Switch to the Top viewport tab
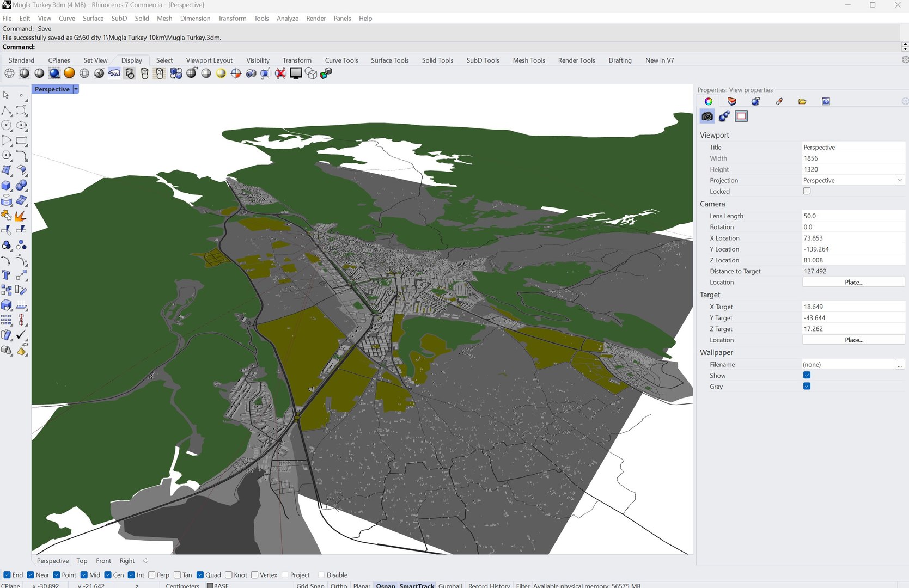Viewport: 909px width, 588px height. [x=82, y=561]
